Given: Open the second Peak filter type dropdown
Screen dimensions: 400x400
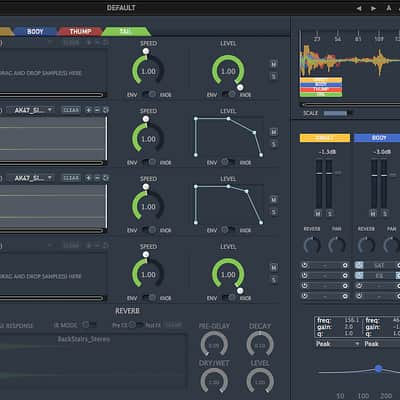Looking at the screenshot, I should pyautogui.click(x=382, y=344).
